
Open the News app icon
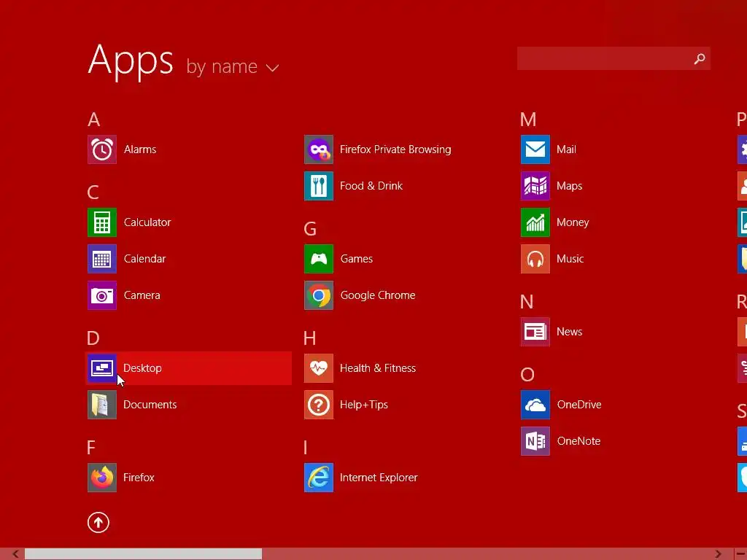pyautogui.click(x=535, y=332)
